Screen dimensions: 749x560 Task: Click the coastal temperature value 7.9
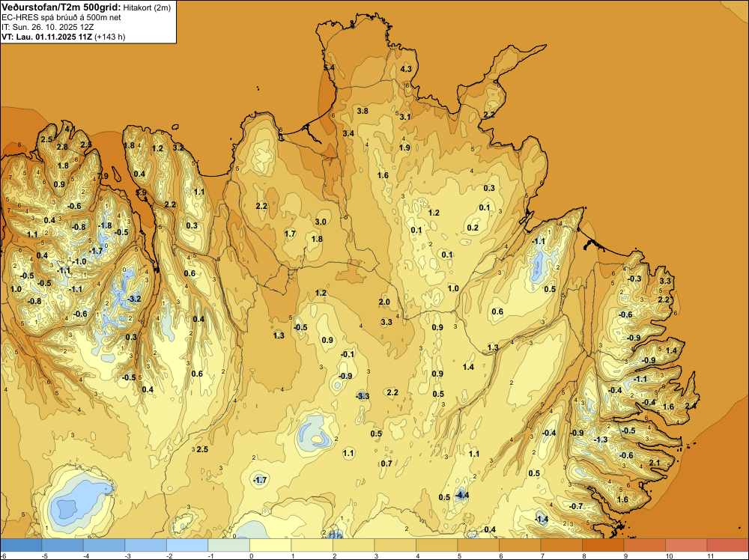point(103,176)
